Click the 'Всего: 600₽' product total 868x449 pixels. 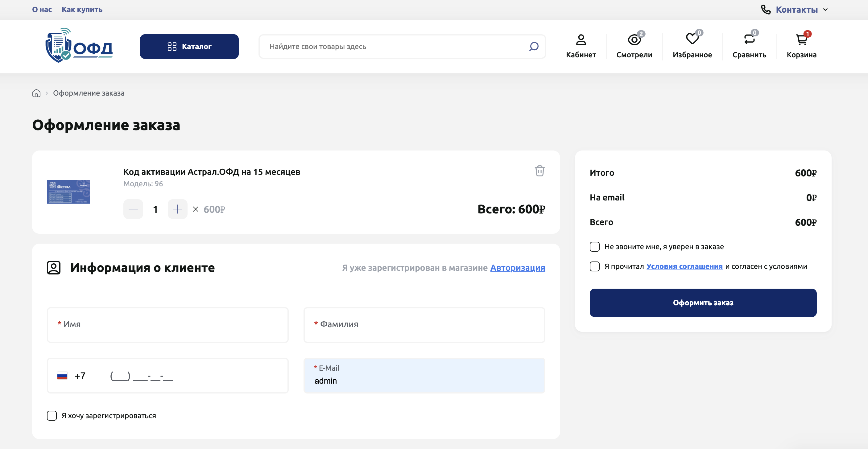click(511, 209)
